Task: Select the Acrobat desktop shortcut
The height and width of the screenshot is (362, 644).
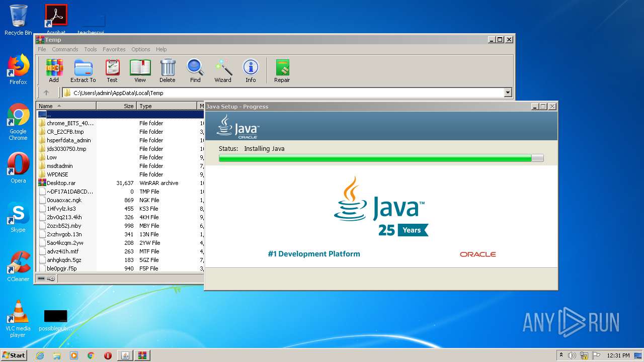Action: tap(56, 19)
